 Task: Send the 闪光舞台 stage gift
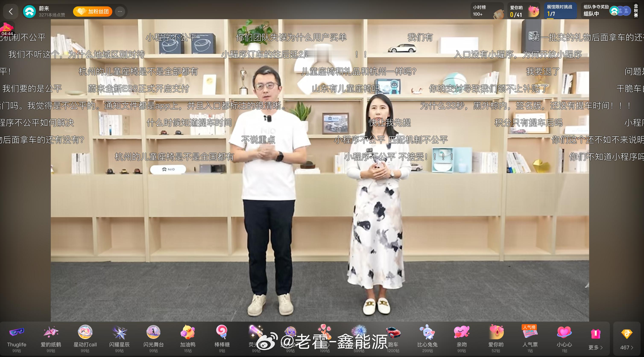pos(154,339)
